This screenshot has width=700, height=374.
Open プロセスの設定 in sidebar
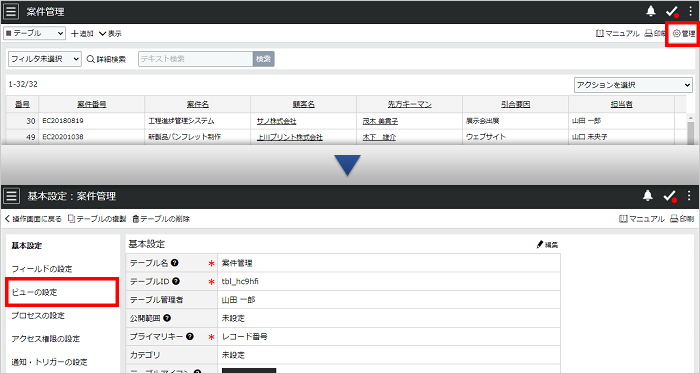pos(38,316)
